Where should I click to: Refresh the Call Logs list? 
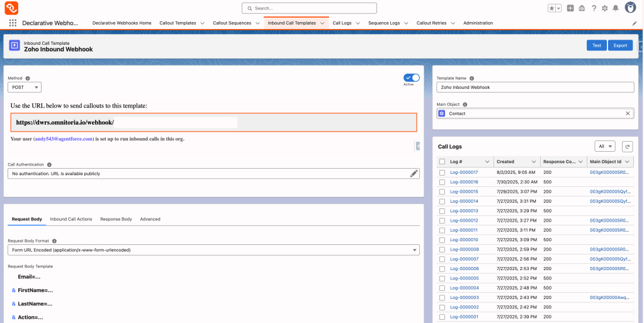(626, 146)
